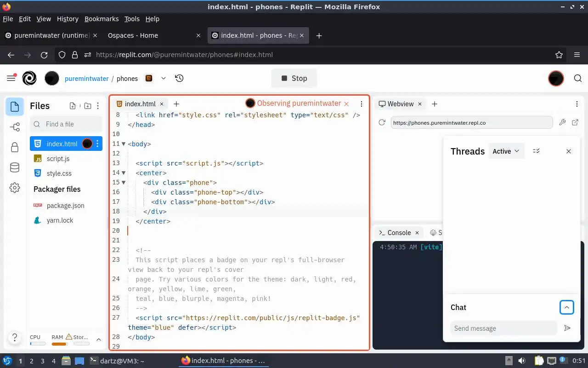Image resolution: width=588 pixels, height=368 pixels.
Task: Select the Console tab
Action: [x=399, y=233]
